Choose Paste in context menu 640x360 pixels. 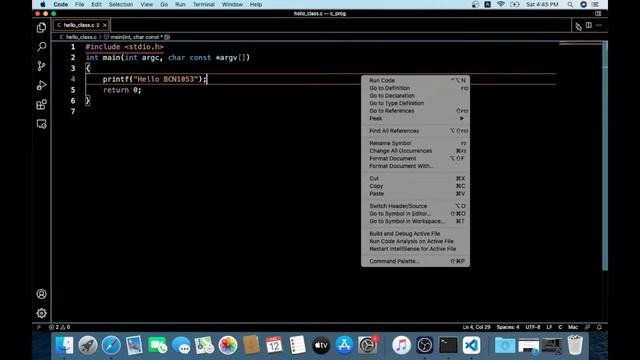tap(416, 193)
